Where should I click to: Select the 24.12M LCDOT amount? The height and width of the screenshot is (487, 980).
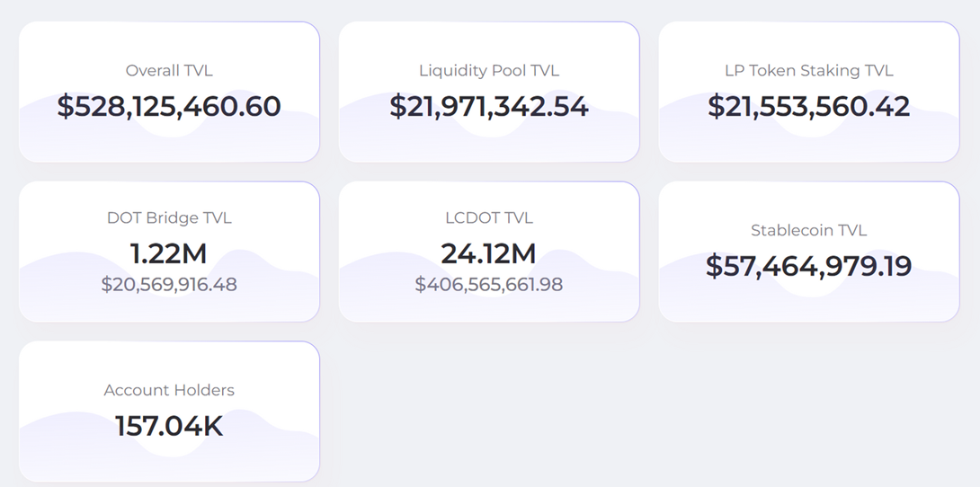click(489, 253)
